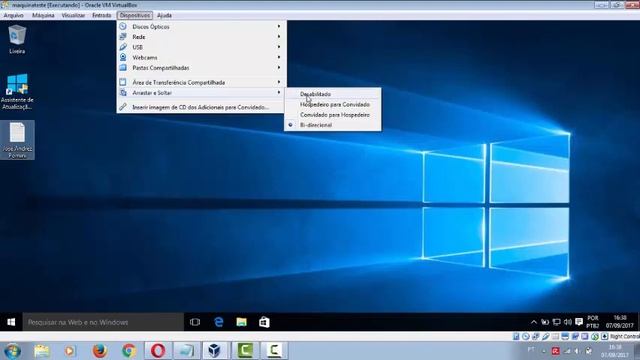Click guest clock showing 07/09/2017
Viewport: 640px width, 360px height.
coord(620,322)
